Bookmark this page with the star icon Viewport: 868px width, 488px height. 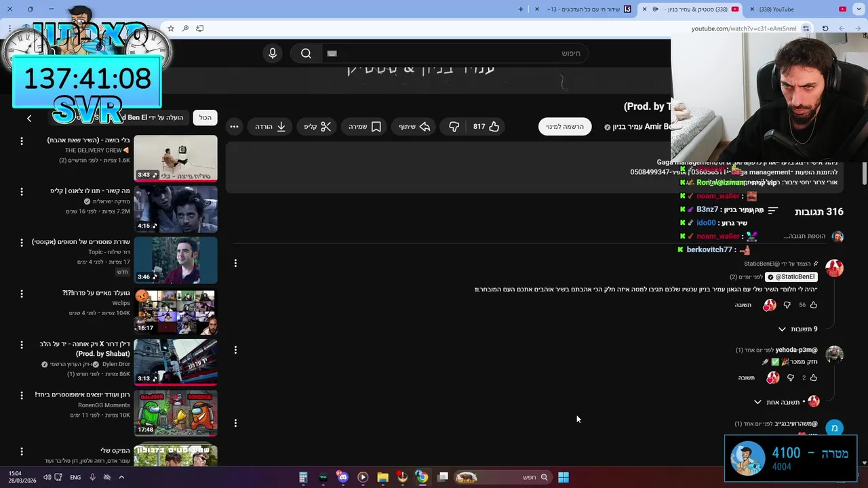click(x=171, y=28)
